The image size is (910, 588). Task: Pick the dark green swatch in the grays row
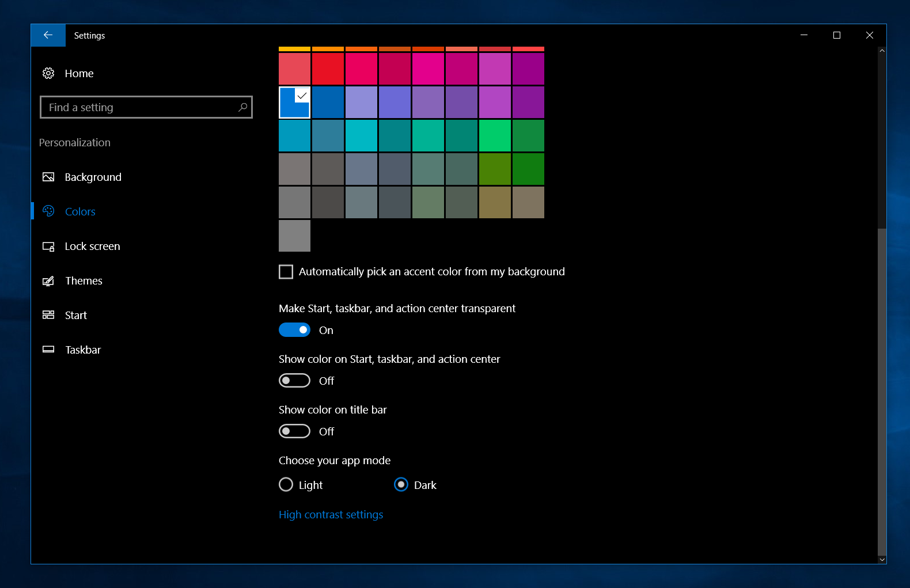tap(528, 169)
